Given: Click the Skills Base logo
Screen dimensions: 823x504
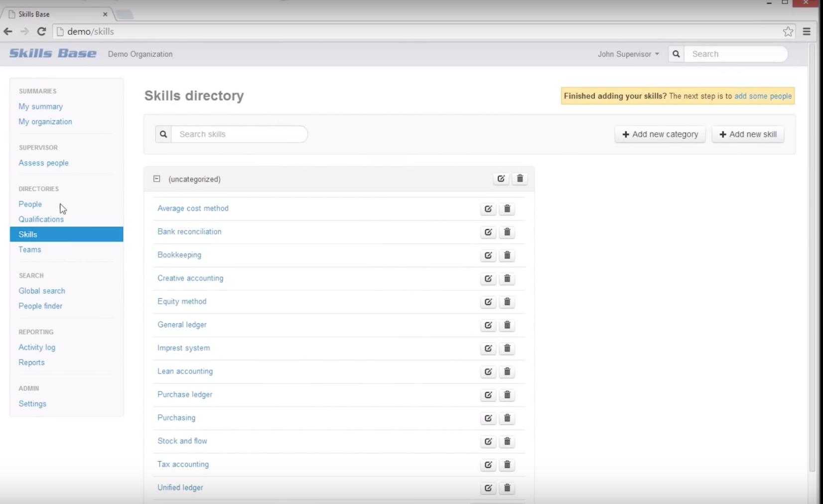Looking at the screenshot, I should (53, 53).
